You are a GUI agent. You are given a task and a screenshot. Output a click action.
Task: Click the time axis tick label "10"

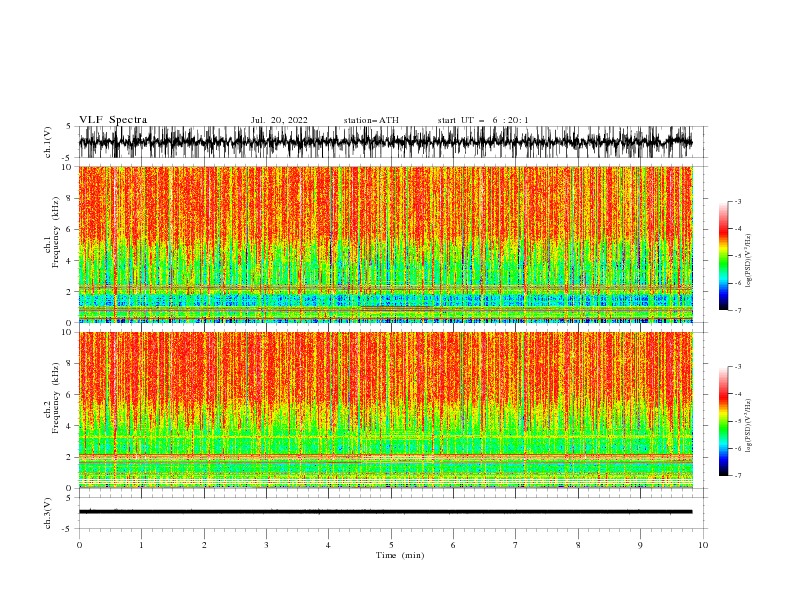[703, 545]
